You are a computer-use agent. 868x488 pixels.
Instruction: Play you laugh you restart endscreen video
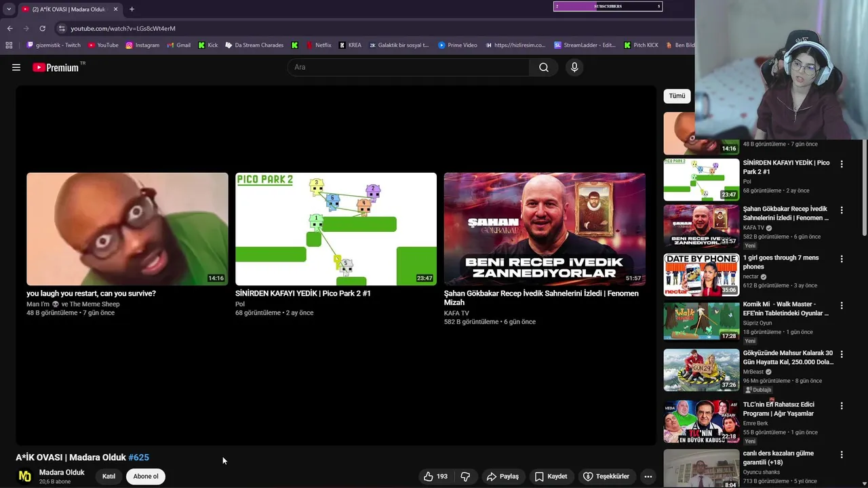click(127, 229)
